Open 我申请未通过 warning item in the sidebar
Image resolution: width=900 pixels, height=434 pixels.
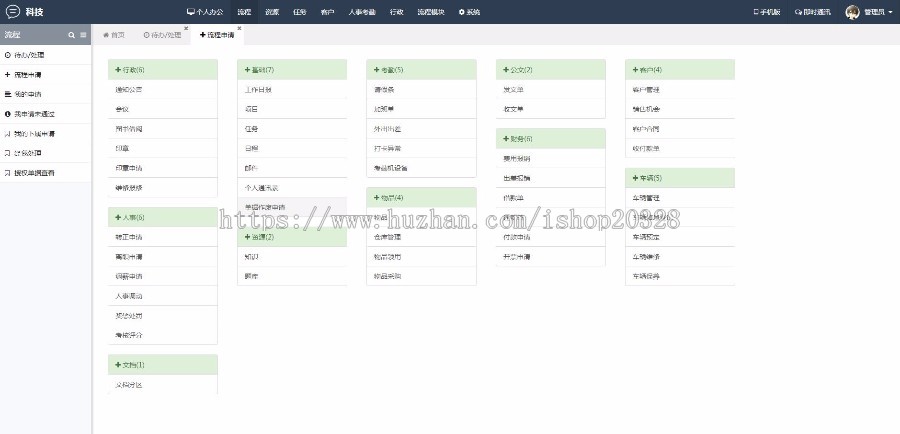(45, 114)
